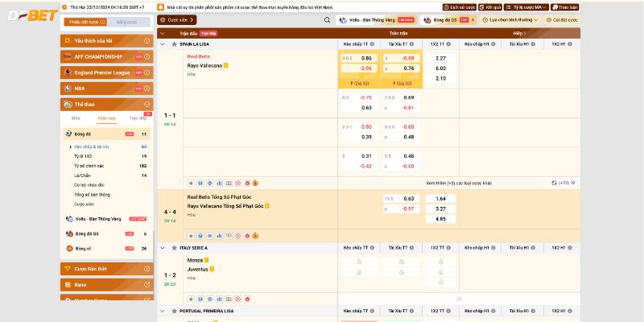Open Lịch sử cược history
644x322 pixels.
459,7
